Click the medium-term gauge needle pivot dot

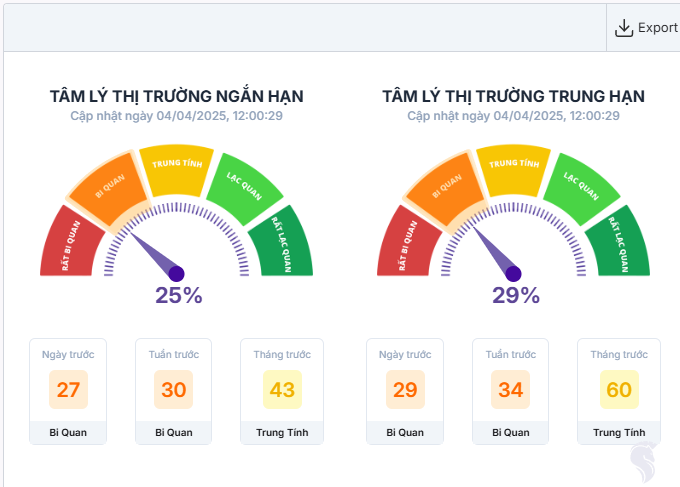[514, 273]
